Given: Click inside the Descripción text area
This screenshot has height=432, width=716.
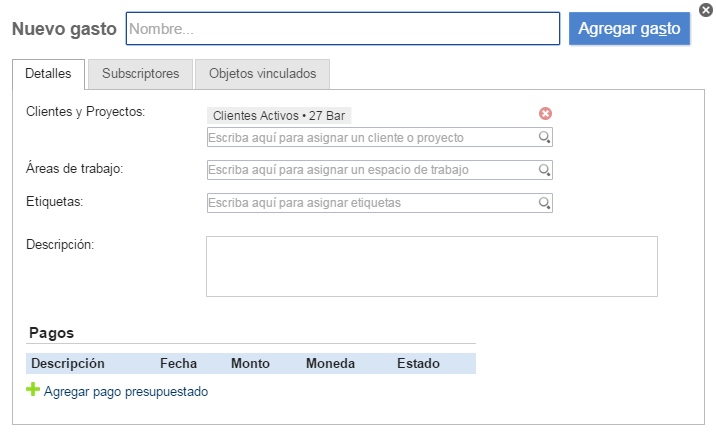Looking at the screenshot, I should coord(431,266).
